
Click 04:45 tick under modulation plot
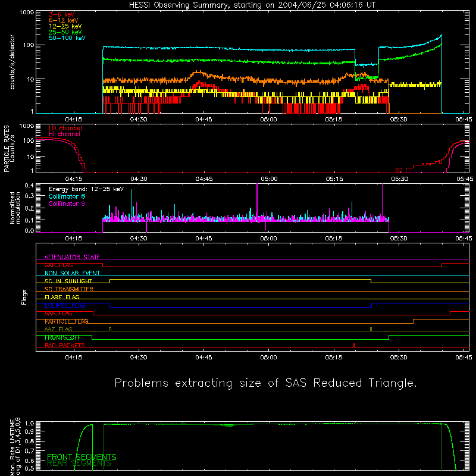click(203, 239)
